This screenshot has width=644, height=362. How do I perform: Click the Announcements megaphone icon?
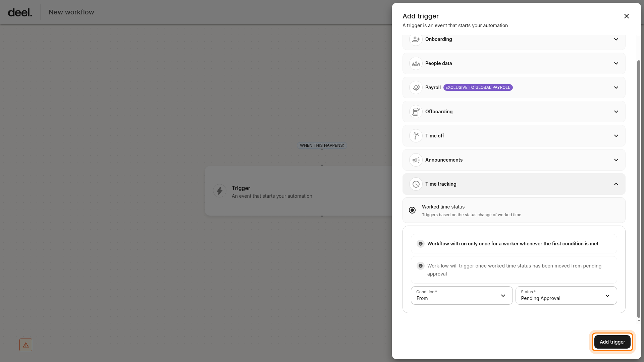416,160
